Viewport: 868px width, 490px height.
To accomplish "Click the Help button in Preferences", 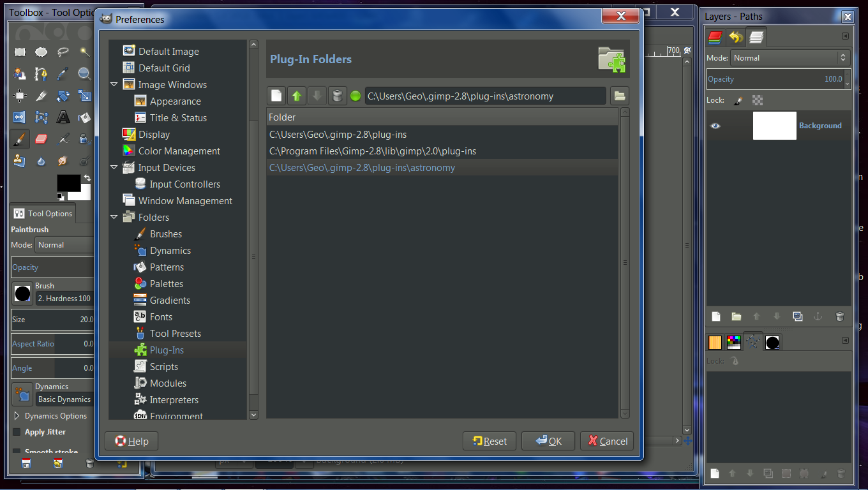I will point(131,441).
